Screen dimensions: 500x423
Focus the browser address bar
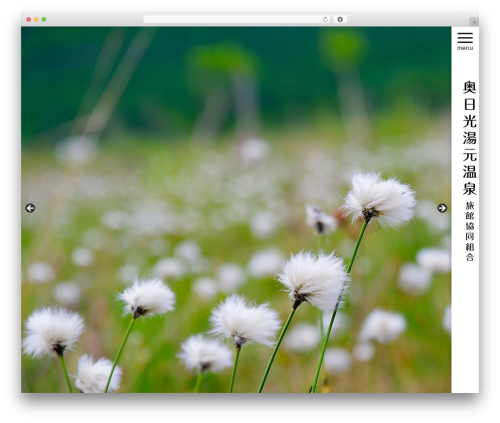point(237,20)
